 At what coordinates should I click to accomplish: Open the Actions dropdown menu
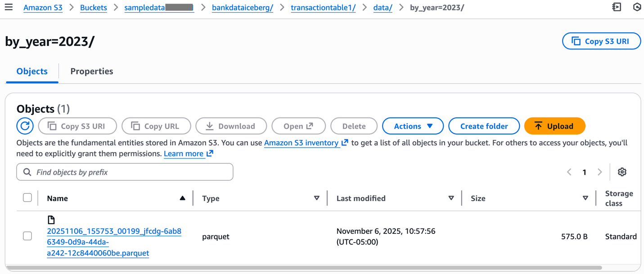(413, 126)
